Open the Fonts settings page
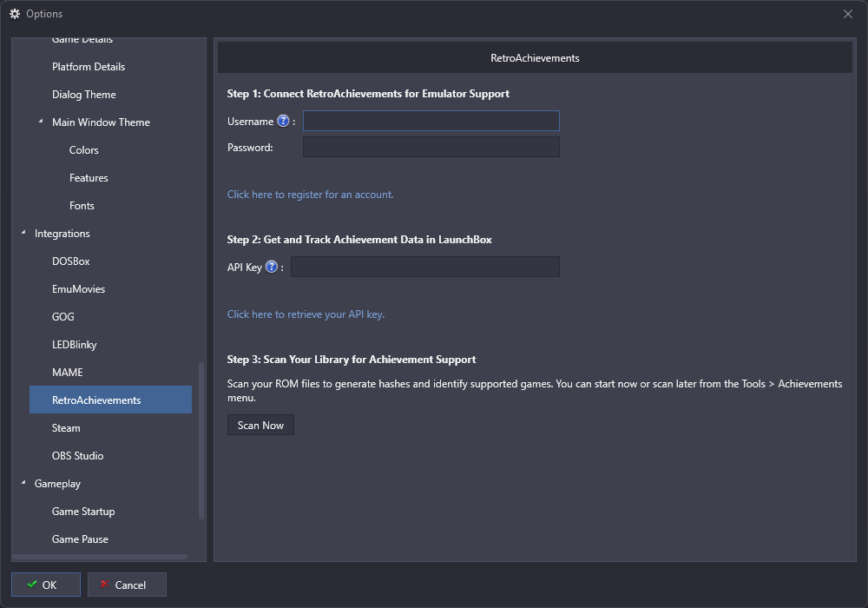Image resolution: width=868 pixels, height=608 pixels. pyautogui.click(x=82, y=206)
